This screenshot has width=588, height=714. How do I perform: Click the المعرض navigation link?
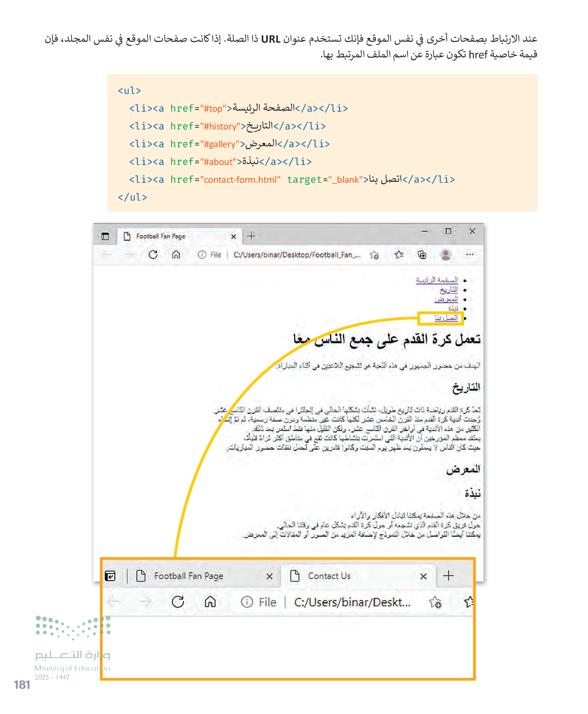coord(446,299)
